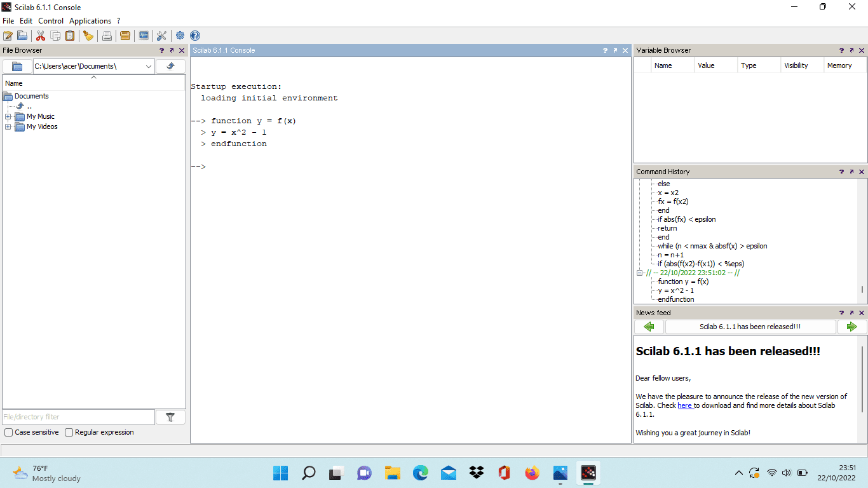Click the select directory folder button
Viewport: 868px width, 488px height.
click(17, 66)
